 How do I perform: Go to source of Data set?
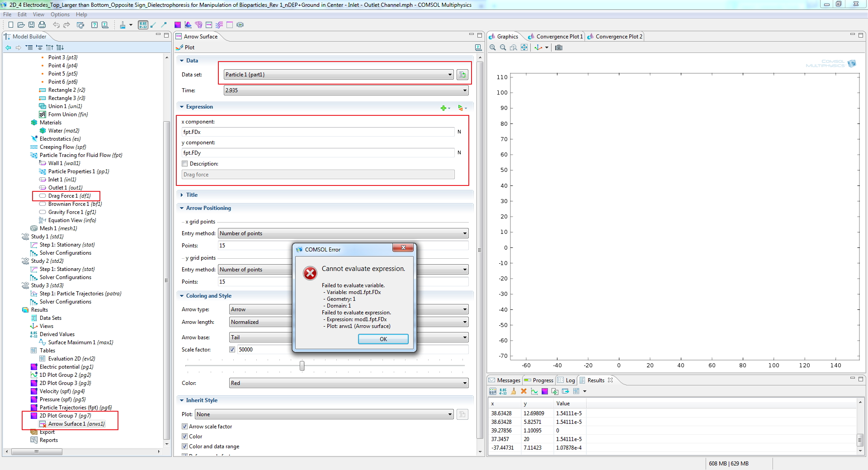pos(462,75)
